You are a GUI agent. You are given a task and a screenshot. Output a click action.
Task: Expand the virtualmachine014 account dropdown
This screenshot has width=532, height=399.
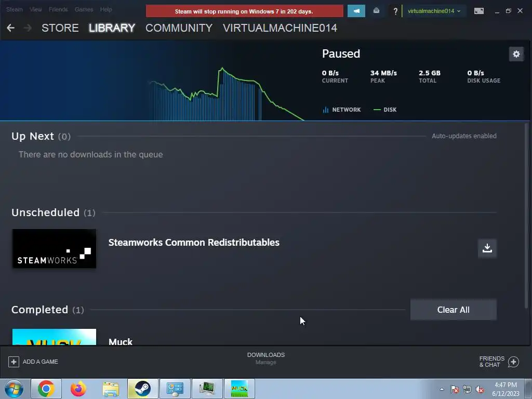pyautogui.click(x=434, y=11)
